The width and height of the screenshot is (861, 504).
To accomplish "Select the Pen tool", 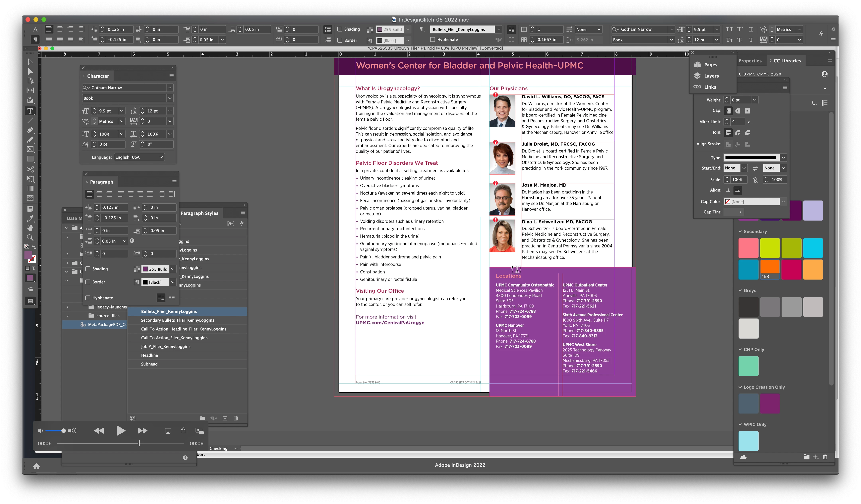I will (30, 130).
